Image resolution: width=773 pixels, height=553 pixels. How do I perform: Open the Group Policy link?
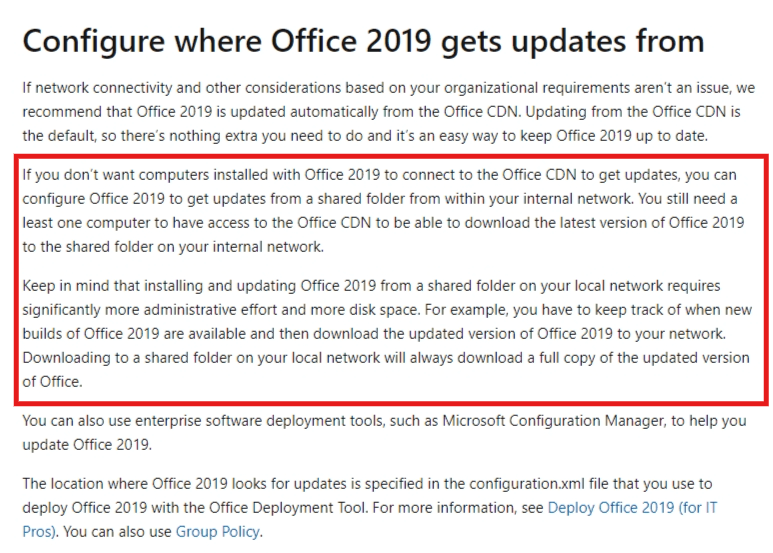217,532
